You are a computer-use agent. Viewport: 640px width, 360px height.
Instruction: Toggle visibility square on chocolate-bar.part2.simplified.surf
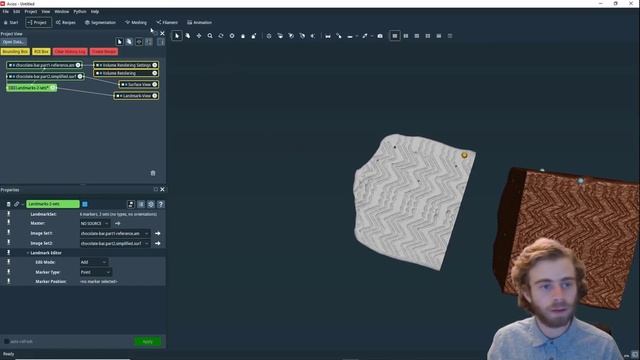click(x=10, y=76)
